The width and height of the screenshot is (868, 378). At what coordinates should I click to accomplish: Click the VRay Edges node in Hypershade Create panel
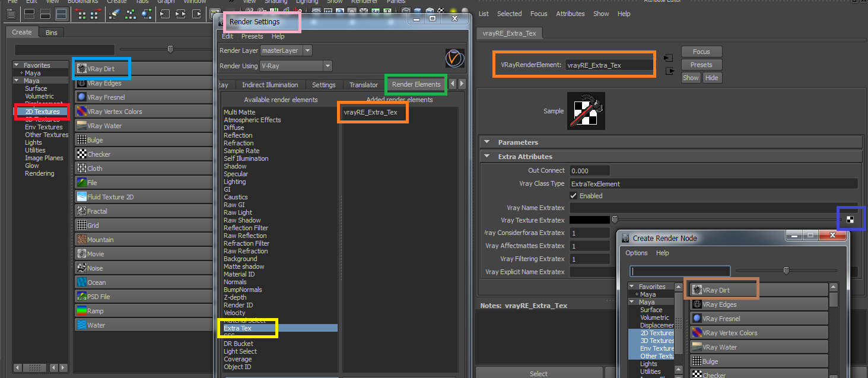[143, 83]
